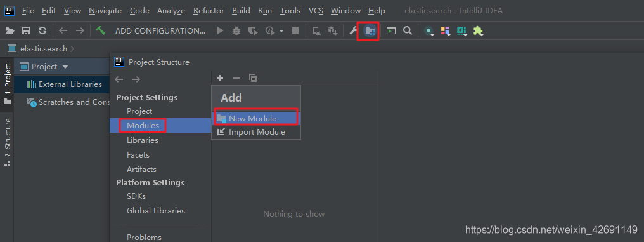Open the File menu
Image resolution: width=644 pixels, height=242 pixels.
point(28,11)
